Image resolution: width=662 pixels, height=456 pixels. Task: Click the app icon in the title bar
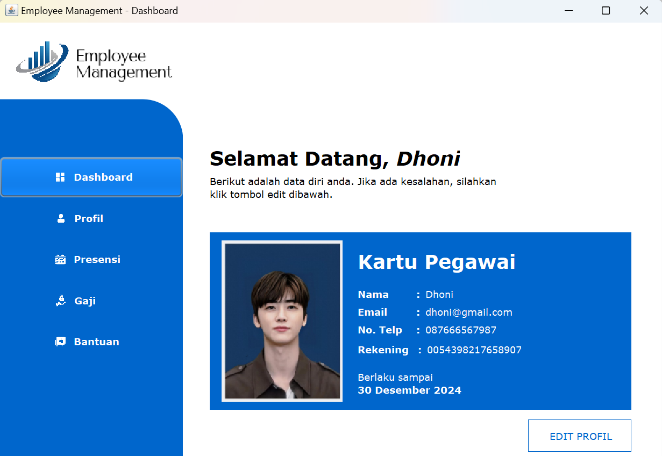(11, 10)
